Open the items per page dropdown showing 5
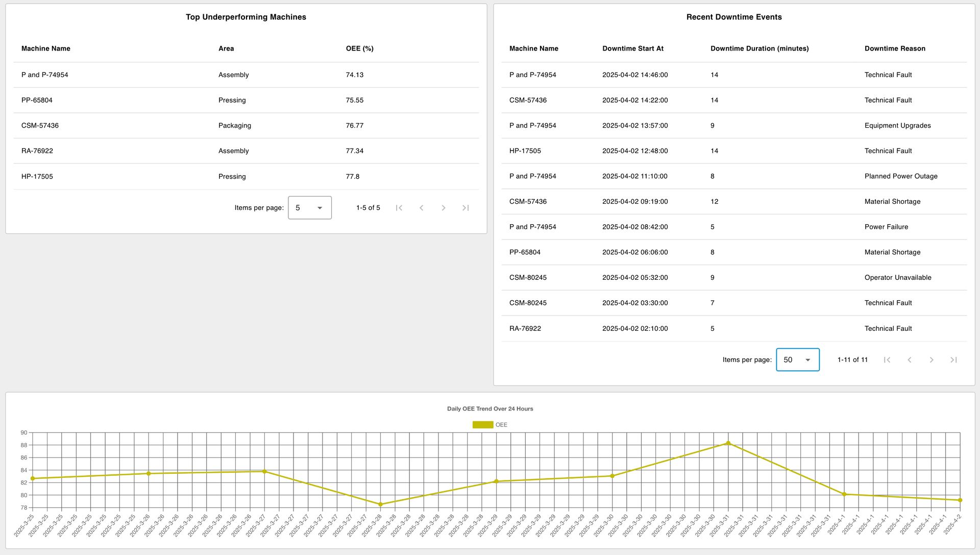The height and width of the screenshot is (555, 980). [309, 207]
